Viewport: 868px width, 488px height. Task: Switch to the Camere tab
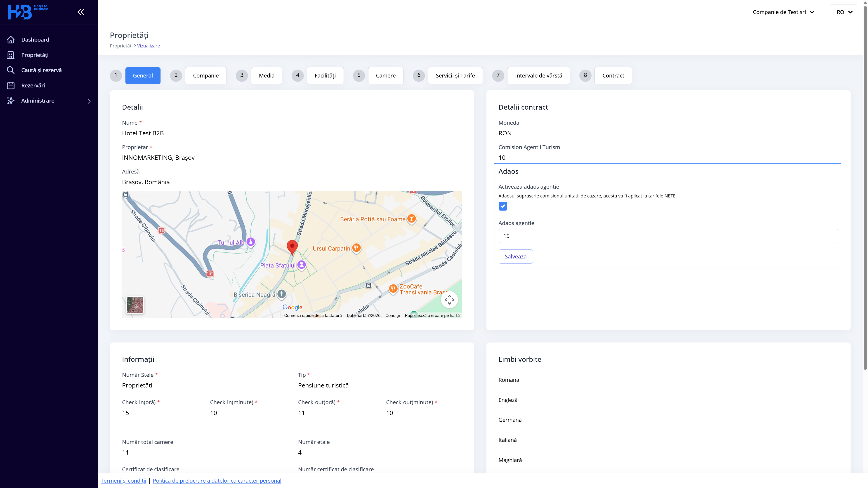click(x=385, y=75)
